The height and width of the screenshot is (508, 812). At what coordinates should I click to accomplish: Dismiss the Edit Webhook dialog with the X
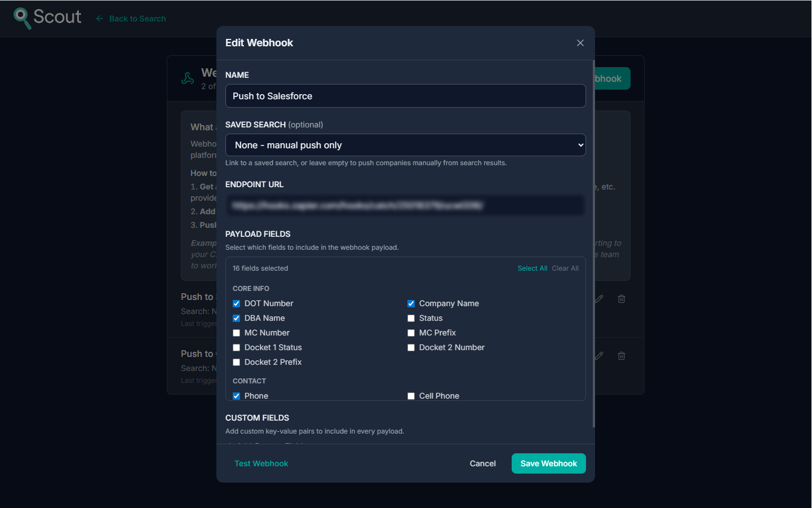[x=580, y=42]
